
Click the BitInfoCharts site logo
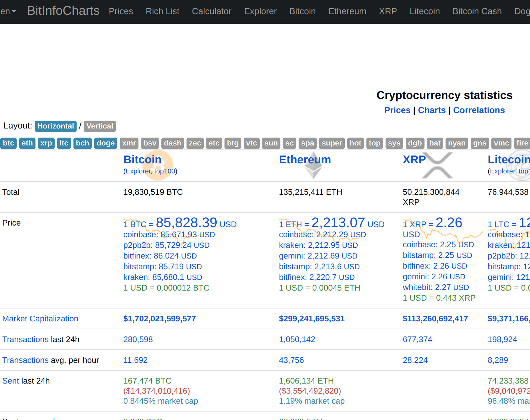[63, 11]
